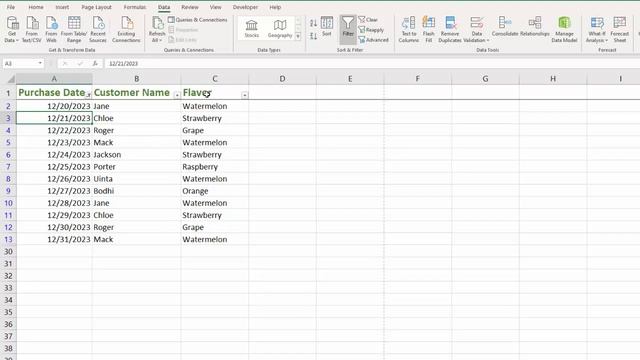
Task: Switch to the View tab
Action: pos(216,7)
